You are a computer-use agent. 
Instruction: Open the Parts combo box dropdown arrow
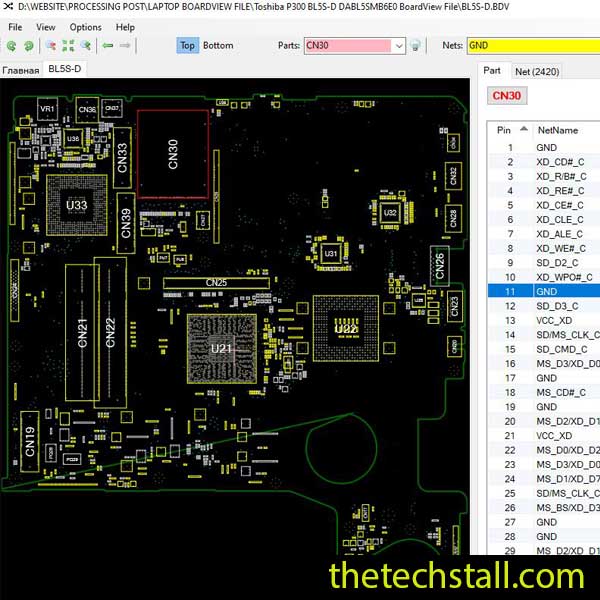coord(399,46)
